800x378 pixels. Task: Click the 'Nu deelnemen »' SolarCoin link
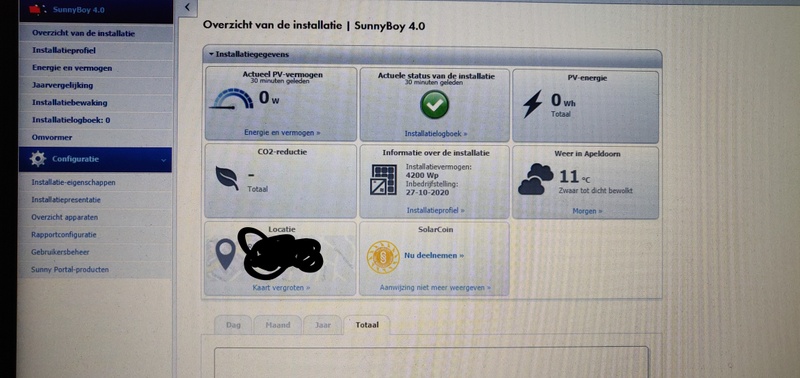click(434, 255)
